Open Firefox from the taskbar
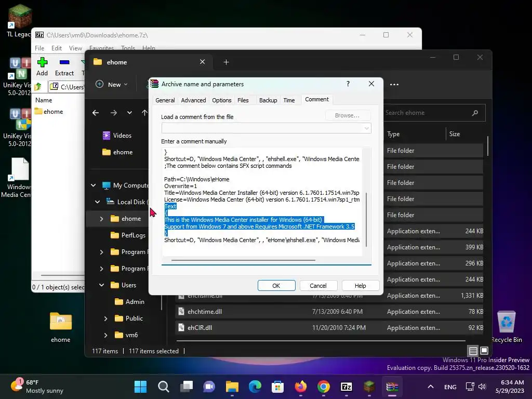532x399 pixels. (301, 387)
